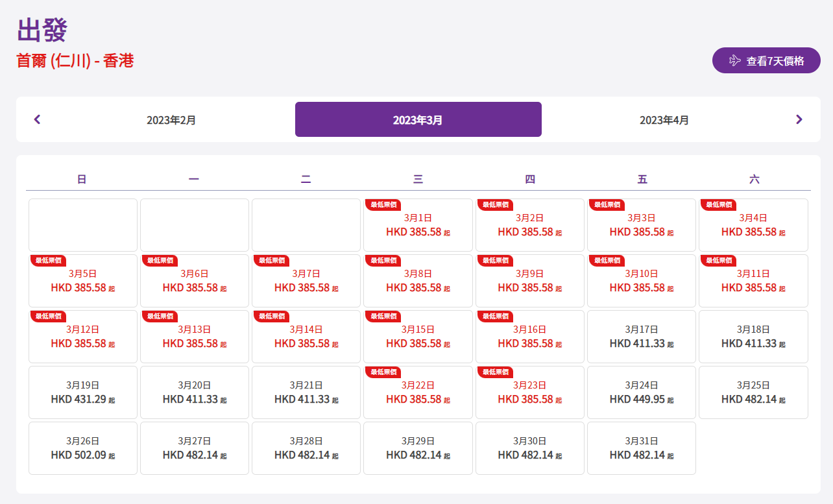Switch to the 2023年2月 tab
833x504 pixels.
coord(171,120)
